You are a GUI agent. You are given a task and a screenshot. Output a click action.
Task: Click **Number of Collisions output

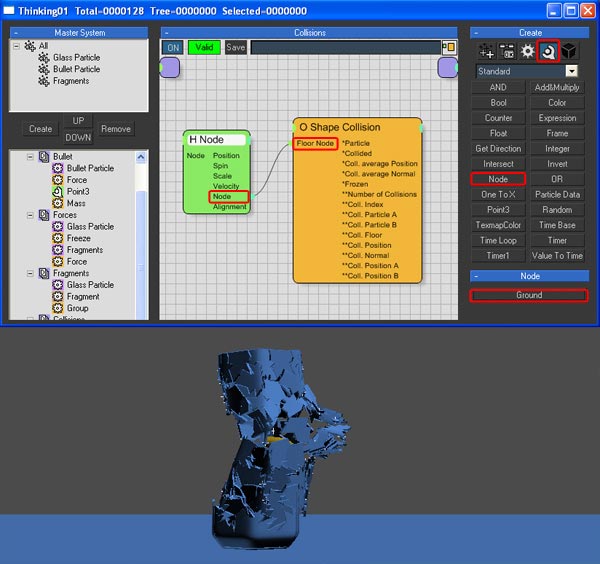point(379,194)
